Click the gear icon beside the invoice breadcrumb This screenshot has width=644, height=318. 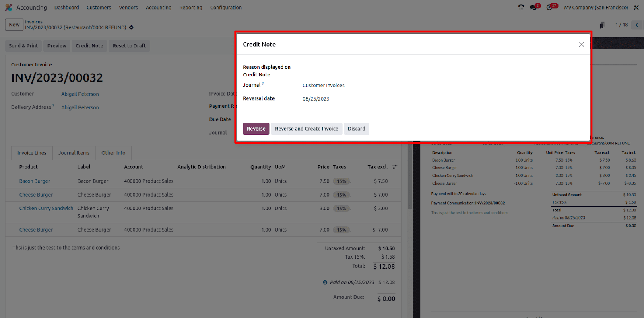131,27
